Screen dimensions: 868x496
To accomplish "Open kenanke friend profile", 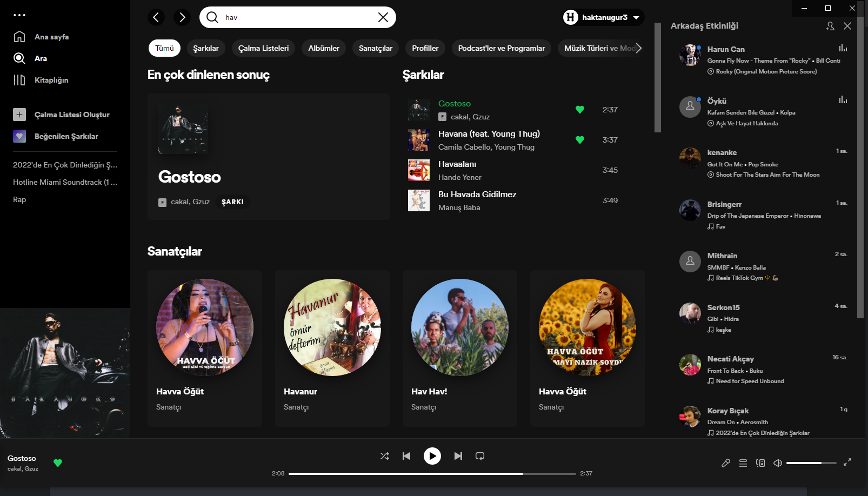I will coord(722,152).
